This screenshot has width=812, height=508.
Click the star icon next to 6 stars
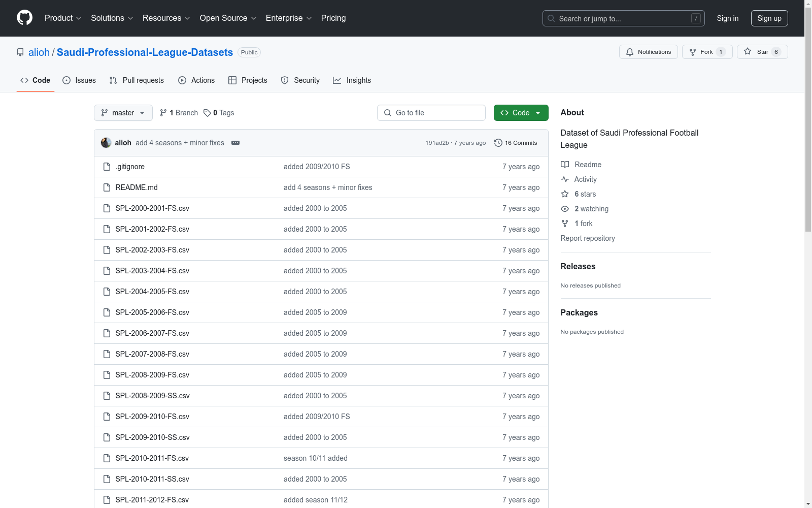pos(565,194)
